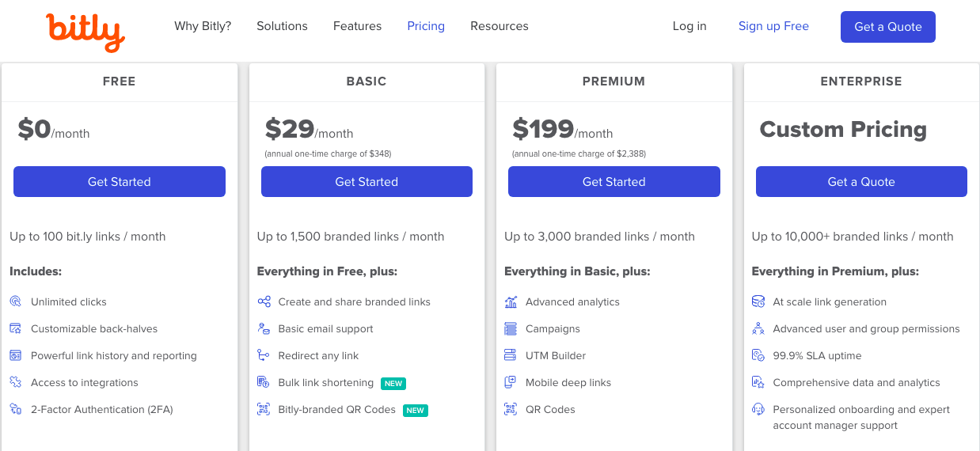The image size is (980, 451).
Task: Click '99.9% SLA uptime' feature text
Action: [x=817, y=355]
